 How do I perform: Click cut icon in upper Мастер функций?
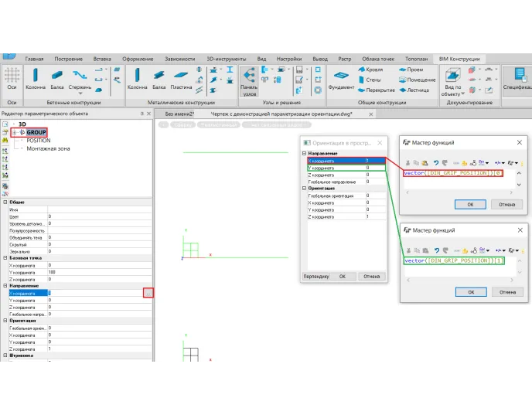click(408, 163)
